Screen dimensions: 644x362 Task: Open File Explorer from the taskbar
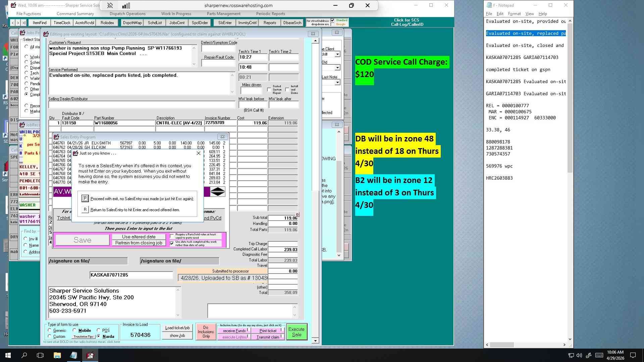57,355
